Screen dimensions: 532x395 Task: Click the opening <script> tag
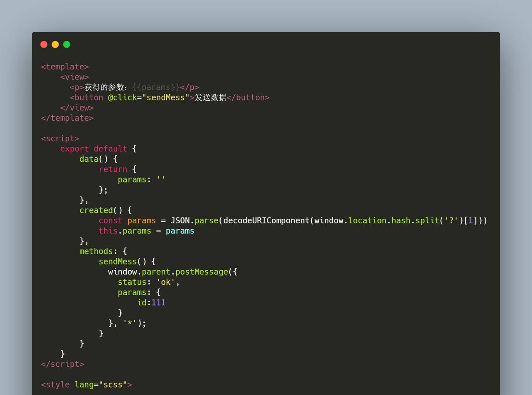point(60,138)
